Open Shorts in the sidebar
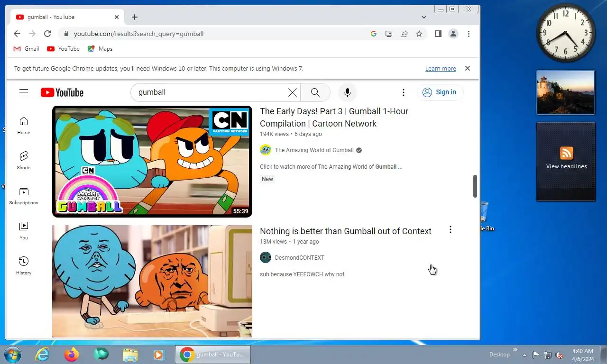 coord(24,161)
